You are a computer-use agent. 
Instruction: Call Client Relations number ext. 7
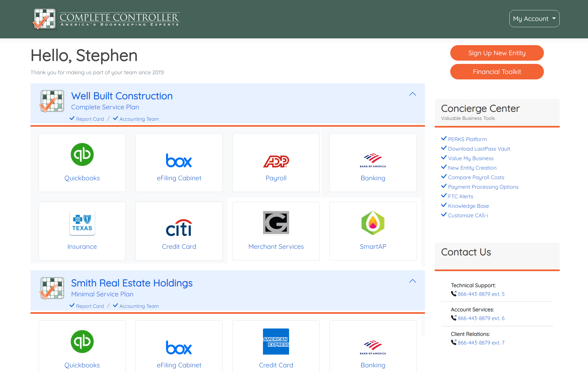(x=481, y=343)
